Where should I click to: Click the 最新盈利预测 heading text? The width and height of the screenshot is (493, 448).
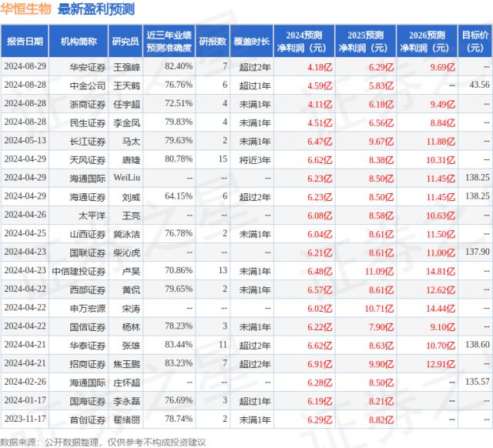pyautogui.click(x=94, y=9)
